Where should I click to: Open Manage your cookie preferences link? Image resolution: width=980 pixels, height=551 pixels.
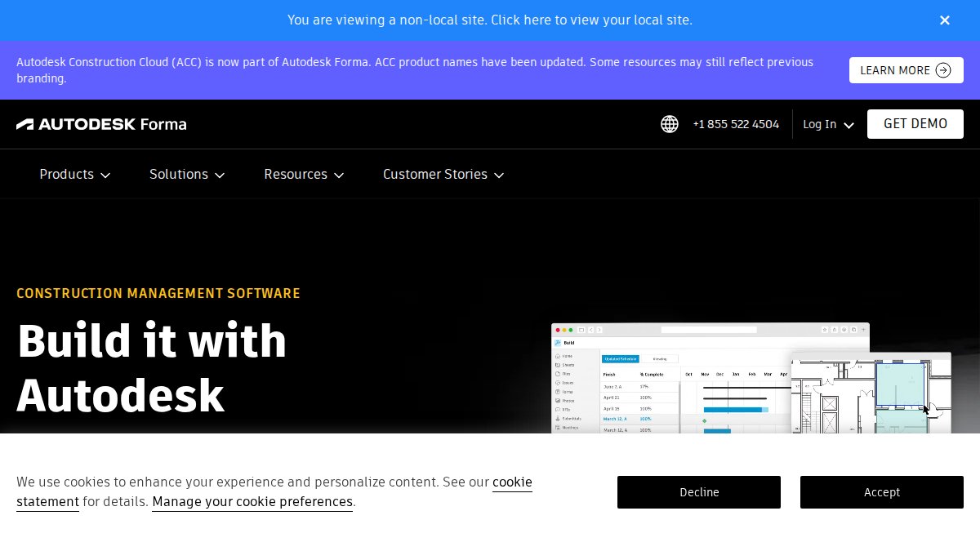tap(252, 502)
